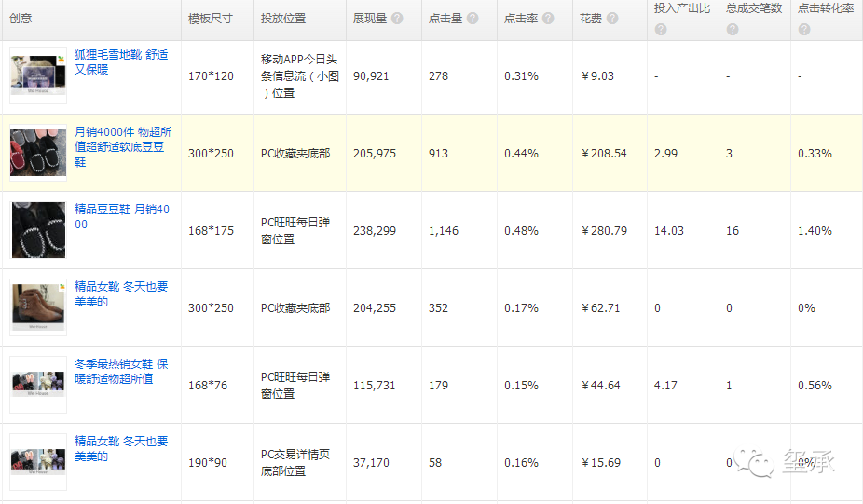Image resolution: width=863 pixels, height=504 pixels.
Task: Select template size cell 170*120
Action: 211,76
